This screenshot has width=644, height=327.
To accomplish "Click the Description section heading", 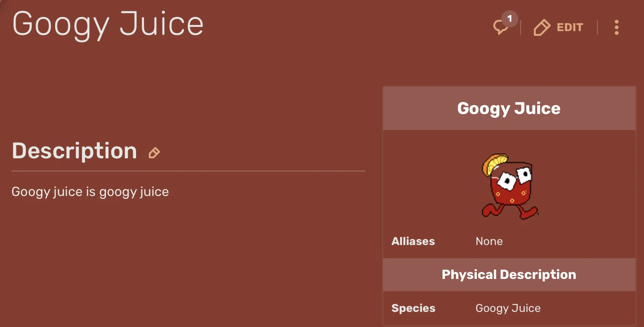I will coord(73,151).
